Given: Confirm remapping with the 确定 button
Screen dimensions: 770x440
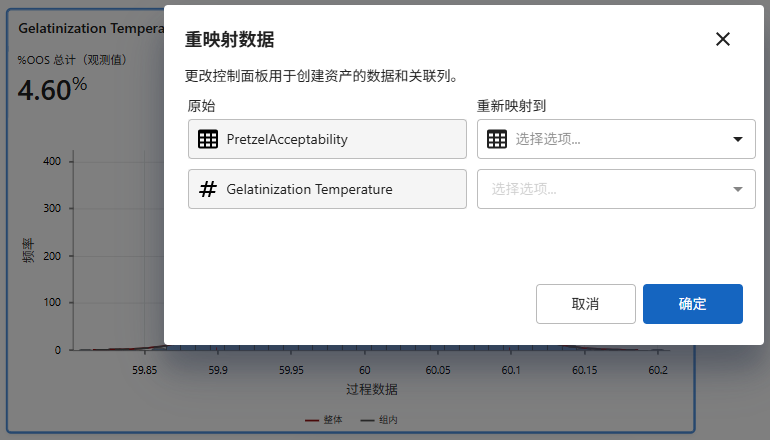Looking at the screenshot, I should 692,304.
